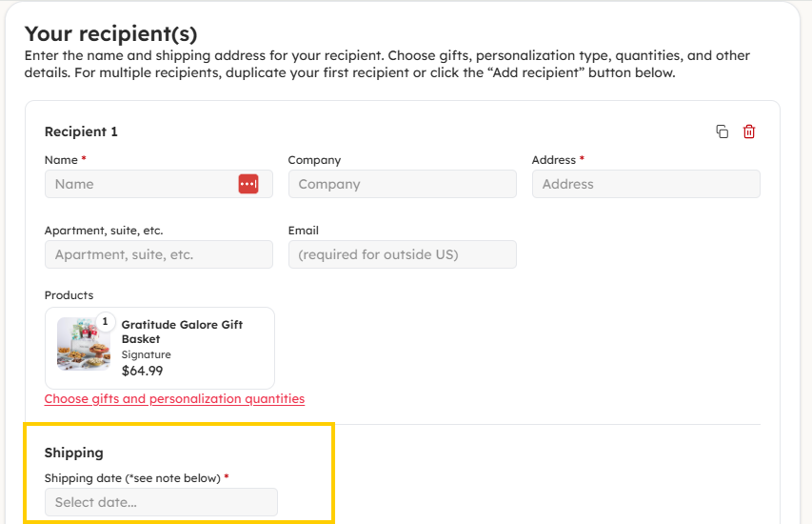812x524 pixels.
Task: Click the quantity badge showing 1
Action: coord(105,322)
